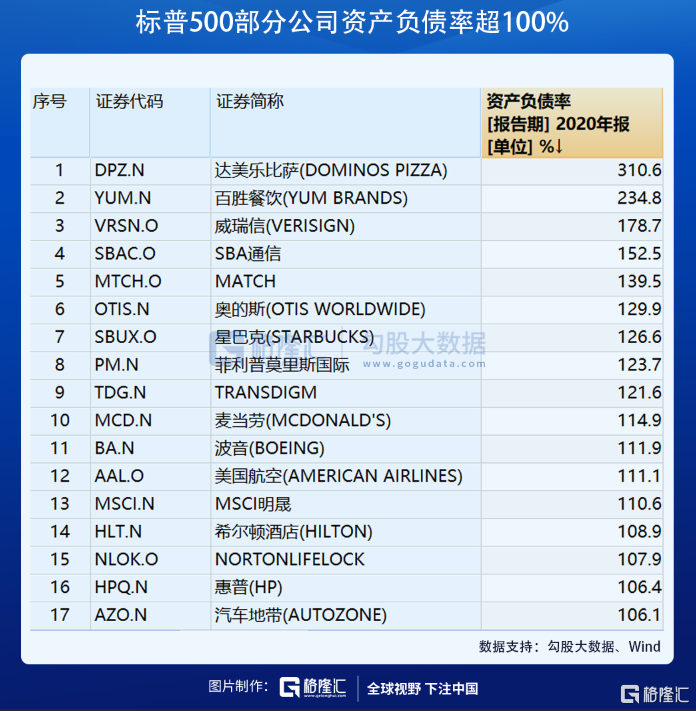
Task: Click the 234.8 debt ratio value
Action: [x=639, y=199]
